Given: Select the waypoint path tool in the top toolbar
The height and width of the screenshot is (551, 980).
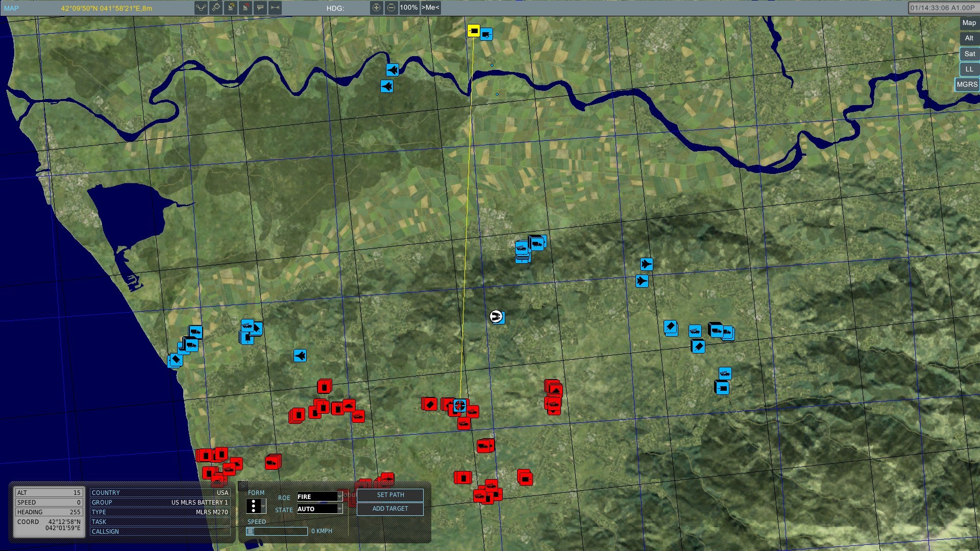Looking at the screenshot, I should pos(201,8).
